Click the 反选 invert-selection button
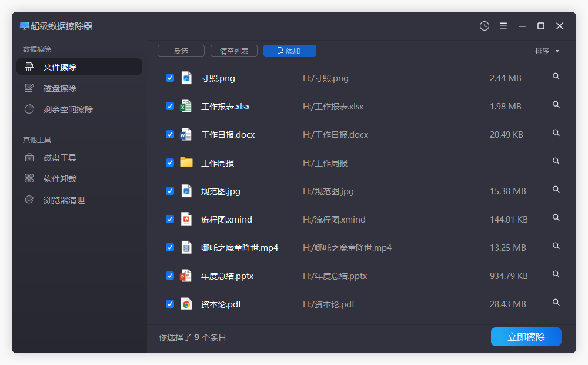The image size is (588, 365). point(181,51)
